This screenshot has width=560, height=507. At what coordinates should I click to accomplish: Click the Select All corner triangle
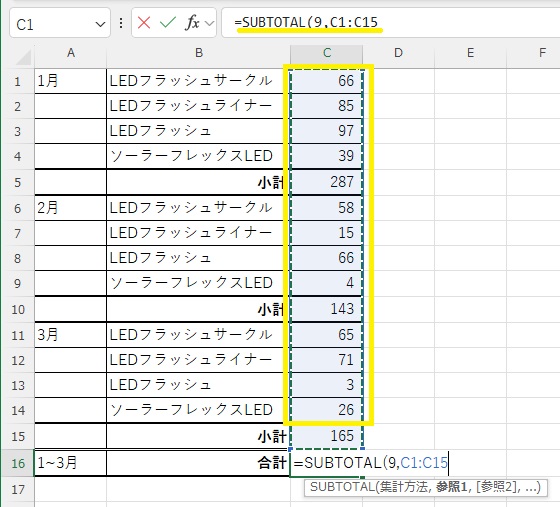(24, 57)
